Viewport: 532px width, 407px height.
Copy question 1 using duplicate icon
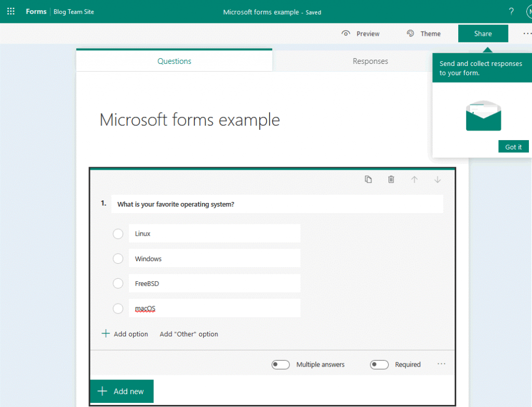pos(368,179)
